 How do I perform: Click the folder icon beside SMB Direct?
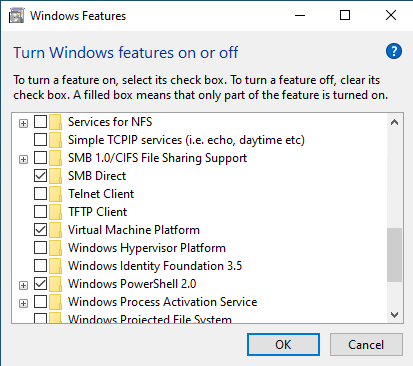click(x=55, y=176)
